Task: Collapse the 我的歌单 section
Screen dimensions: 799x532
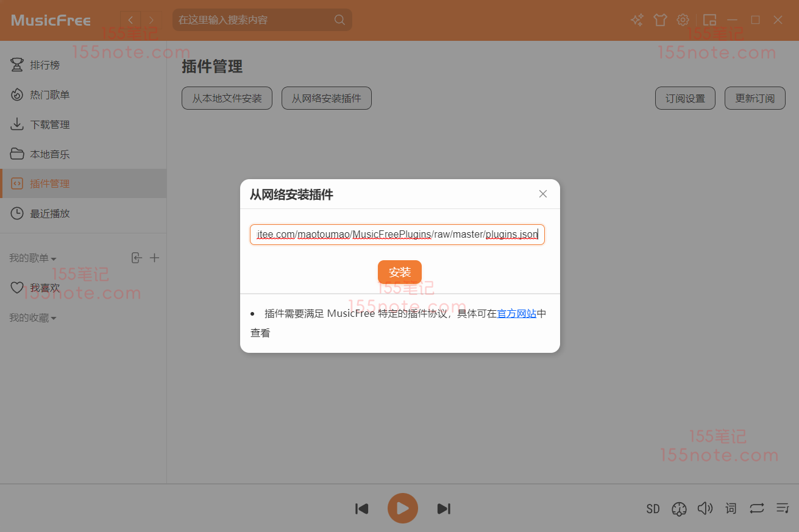Action: pyautogui.click(x=33, y=258)
